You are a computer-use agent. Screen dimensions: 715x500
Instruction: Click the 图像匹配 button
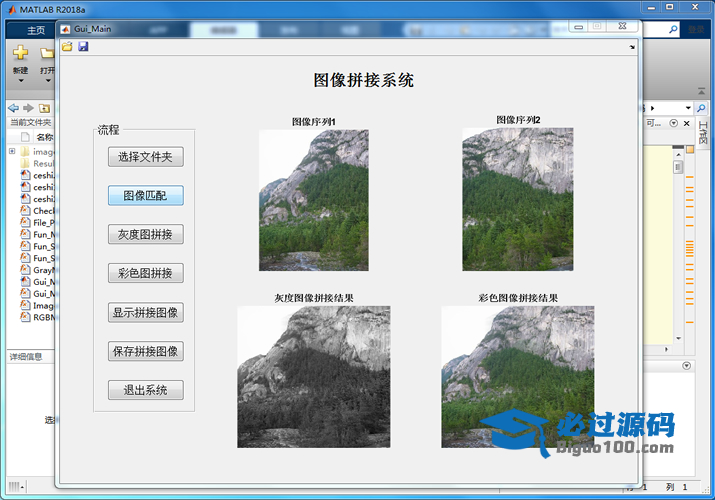[145, 196]
